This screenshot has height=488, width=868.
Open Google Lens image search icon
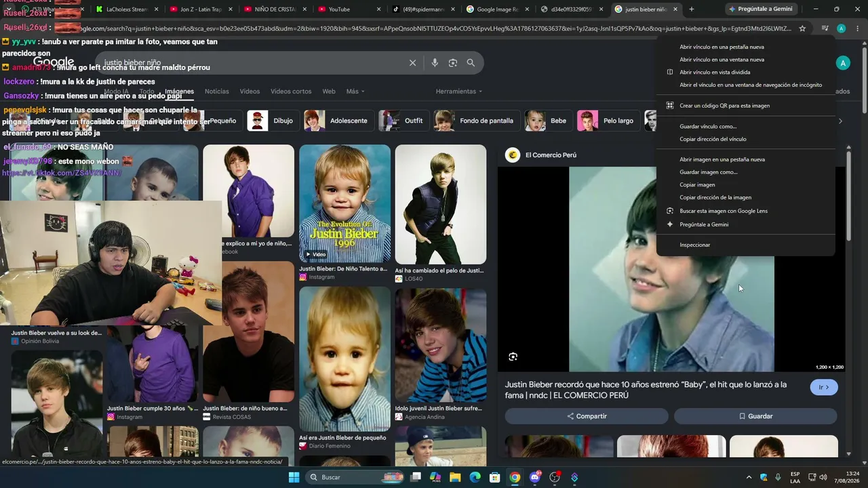point(452,62)
